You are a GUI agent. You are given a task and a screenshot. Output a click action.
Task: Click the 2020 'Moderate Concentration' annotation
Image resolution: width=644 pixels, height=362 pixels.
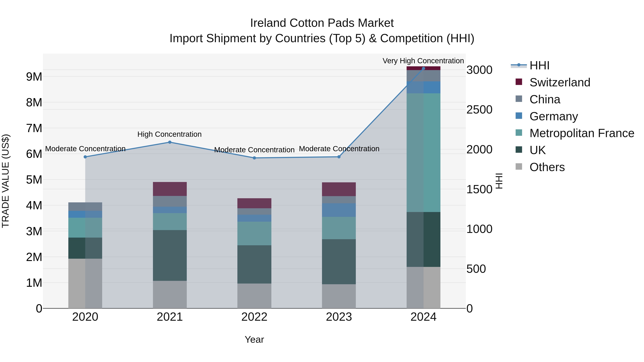pos(85,149)
